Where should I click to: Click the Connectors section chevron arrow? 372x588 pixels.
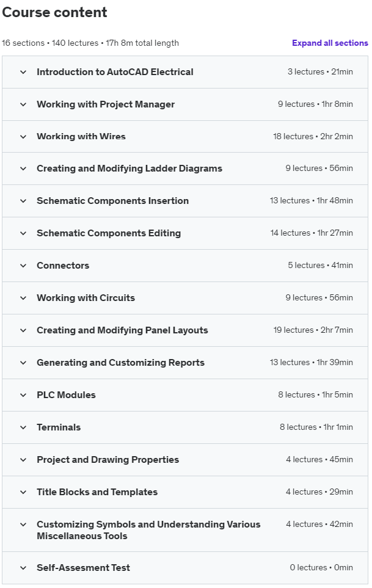[x=23, y=266]
